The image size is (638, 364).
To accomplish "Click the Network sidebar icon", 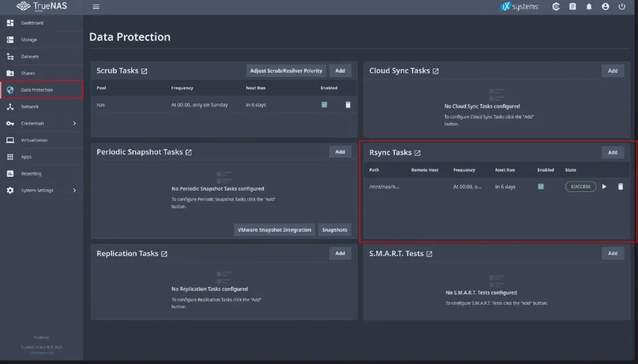I will 10,106.
